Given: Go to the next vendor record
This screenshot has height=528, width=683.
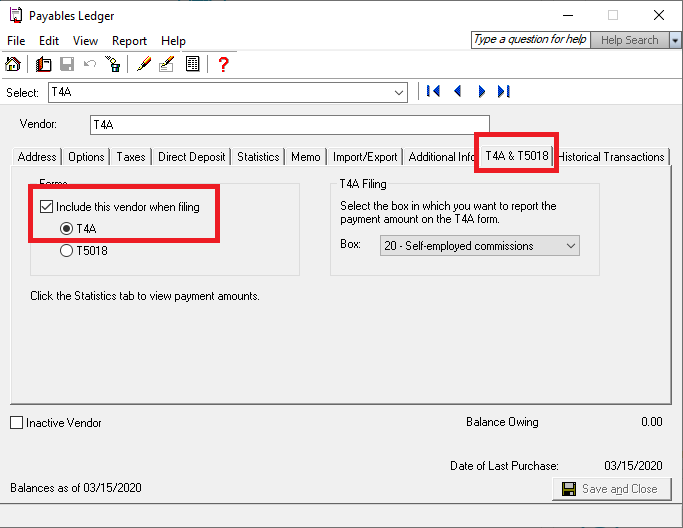Looking at the screenshot, I should click(x=481, y=91).
